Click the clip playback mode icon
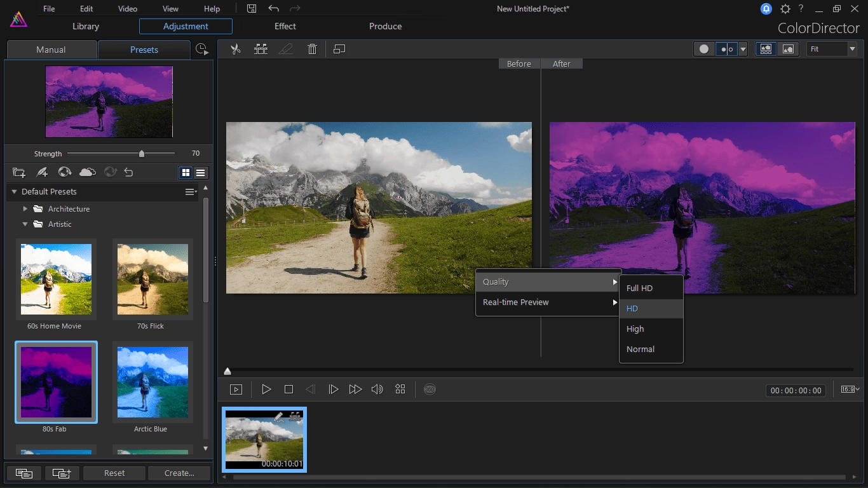The image size is (868, 488). (x=236, y=390)
